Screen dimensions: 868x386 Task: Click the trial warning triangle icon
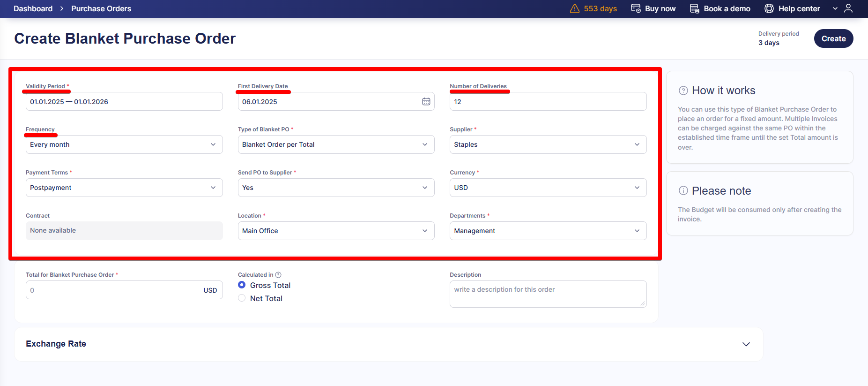tap(574, 8)
